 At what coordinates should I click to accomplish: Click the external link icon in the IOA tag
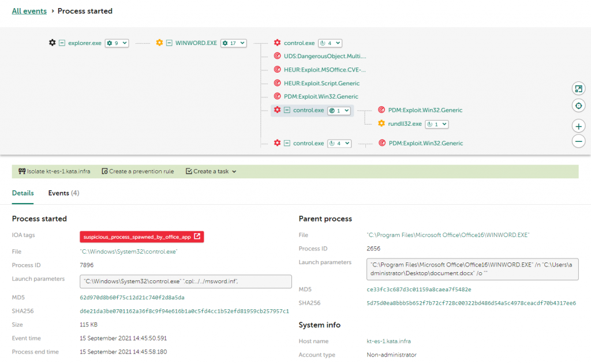197,237
